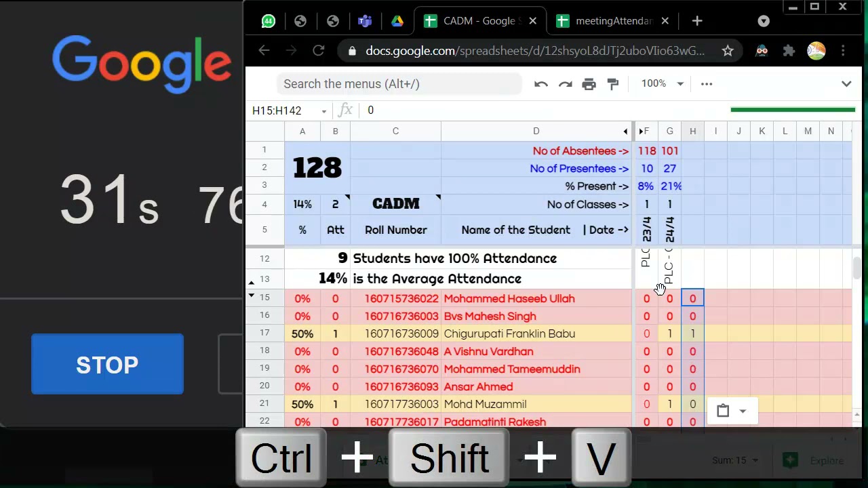Select row 17 header
Viewport: 868px width, 488px height.
264,333
